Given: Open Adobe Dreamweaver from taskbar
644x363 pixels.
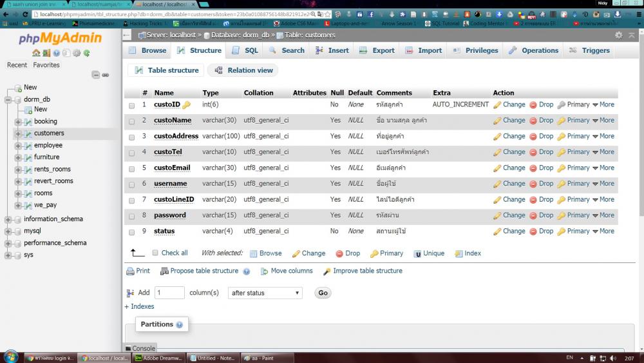Looking at the screenshot, I should pos(159,358).
